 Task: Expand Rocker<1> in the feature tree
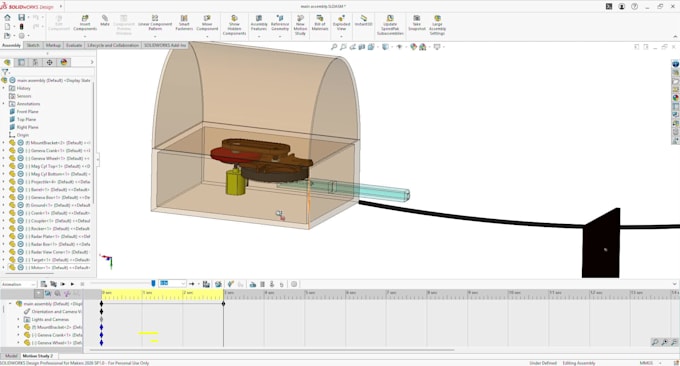pyautogui.click(x=4, y=229)
